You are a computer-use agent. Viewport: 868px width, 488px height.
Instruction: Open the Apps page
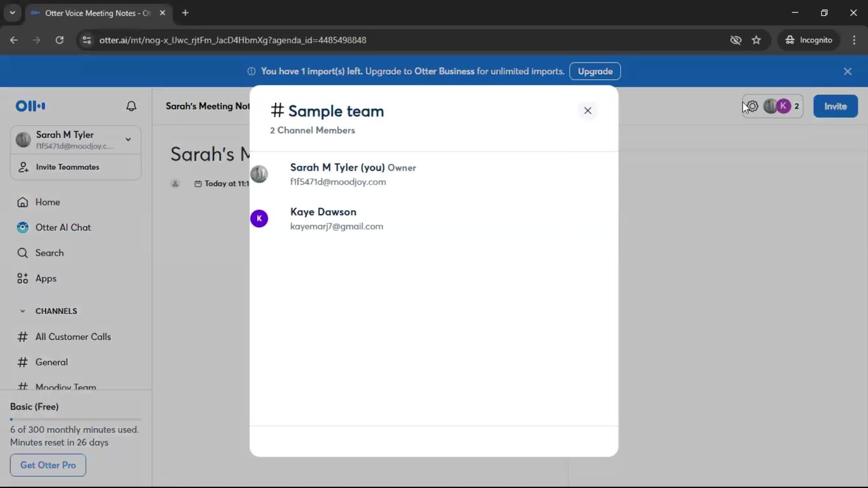(46, 278)
